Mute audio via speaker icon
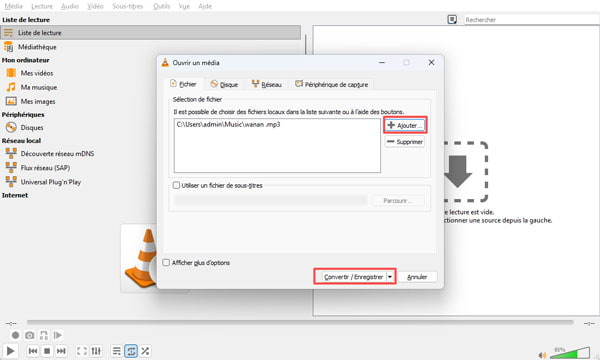The height and width of the screenshot is (360, 600). (x=542, y=355)
